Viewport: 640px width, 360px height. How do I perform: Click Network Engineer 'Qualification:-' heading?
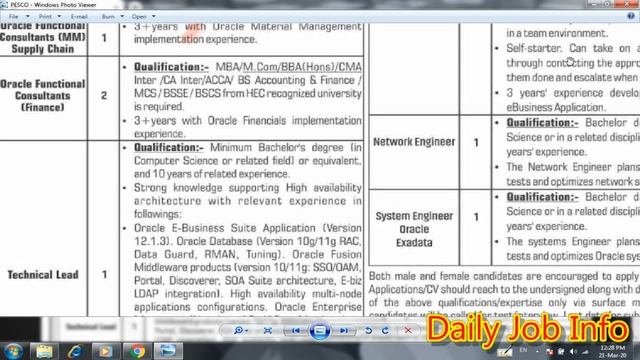coord(542,122)
